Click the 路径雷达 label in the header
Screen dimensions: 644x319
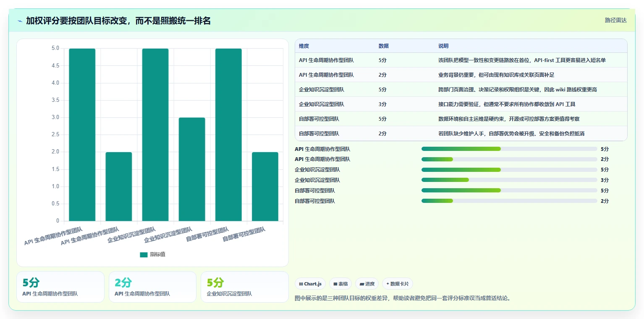(615, 20)
